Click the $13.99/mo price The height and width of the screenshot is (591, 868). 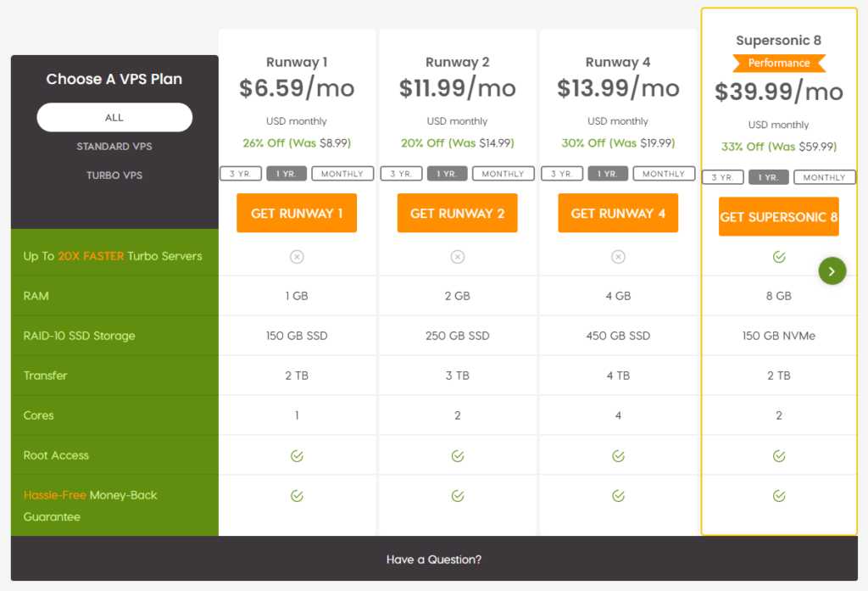coord(618,88)
